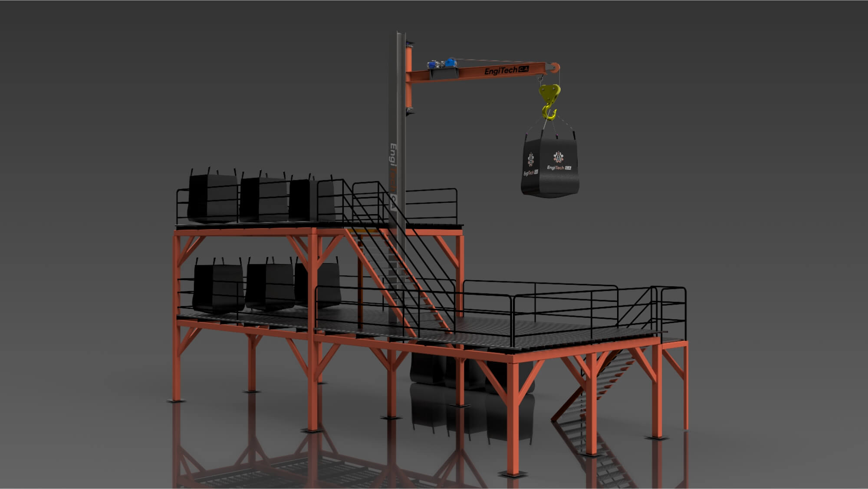Click the EngiTech C.A text on orange jib arm
This screenshot has height=489, width=868.
(x=506, y=70)
